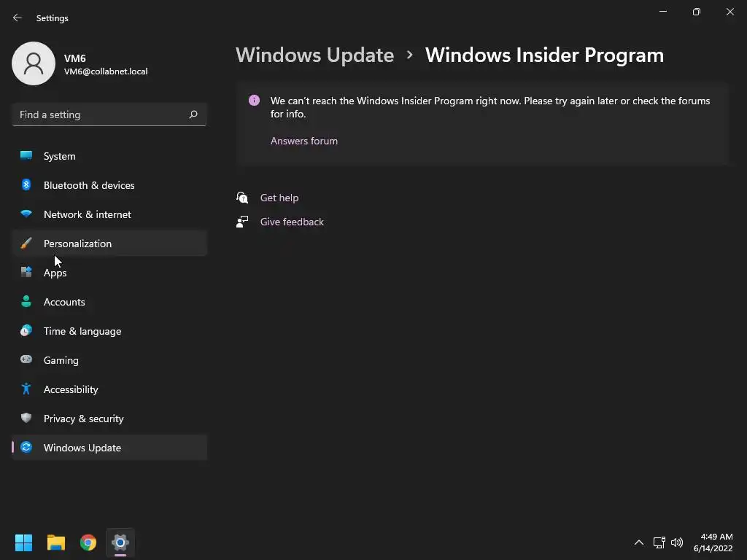Show hidden tray icons chevron

pos(639,542)
